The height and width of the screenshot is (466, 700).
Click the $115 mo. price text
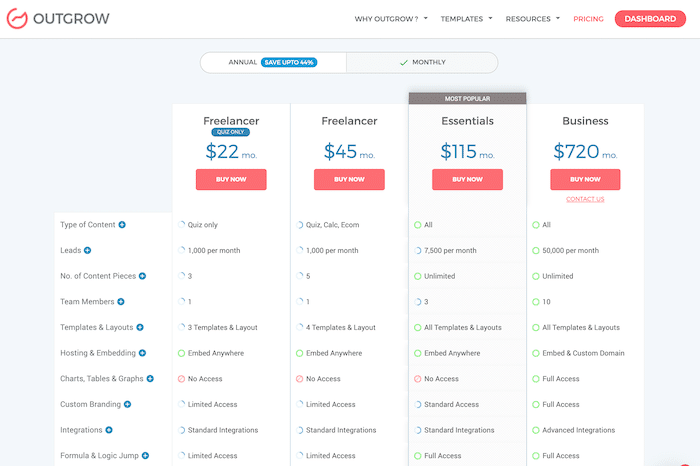click(467, 152)
